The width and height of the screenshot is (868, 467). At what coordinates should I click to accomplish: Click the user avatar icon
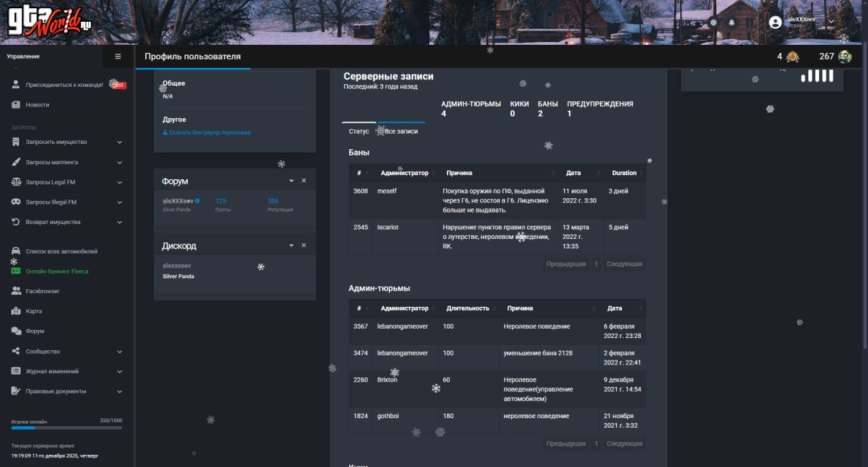(x=775, y=22)
